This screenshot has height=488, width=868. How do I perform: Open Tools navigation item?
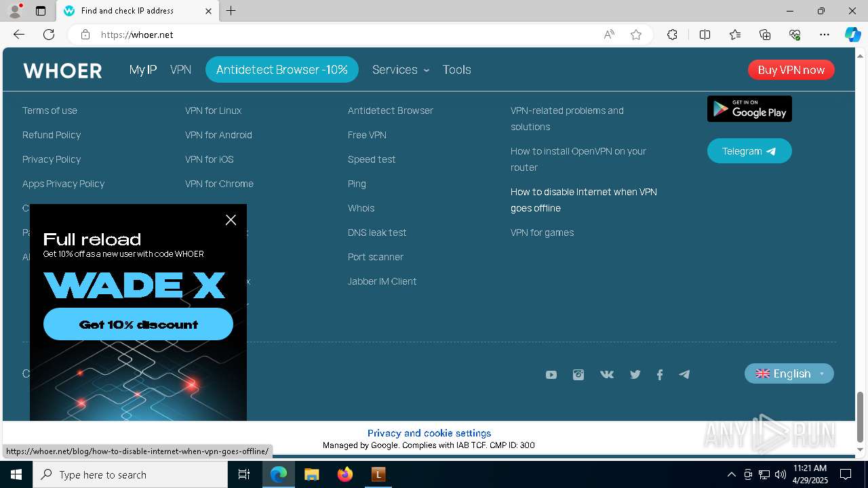(457, 70)
